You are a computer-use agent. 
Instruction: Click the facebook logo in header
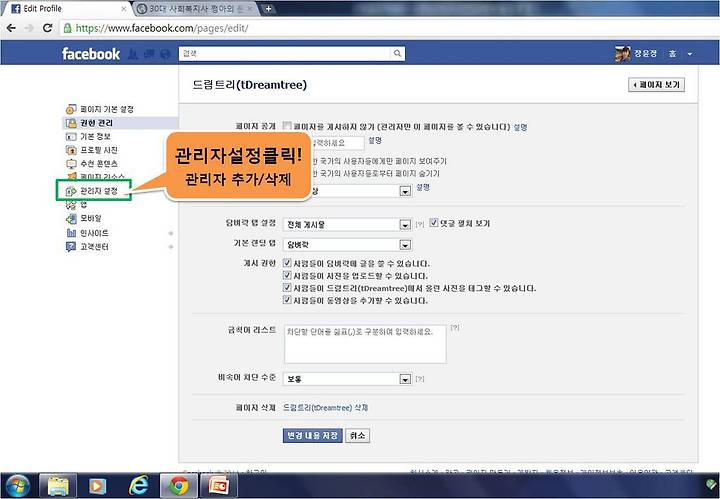[x=90, y=54]
